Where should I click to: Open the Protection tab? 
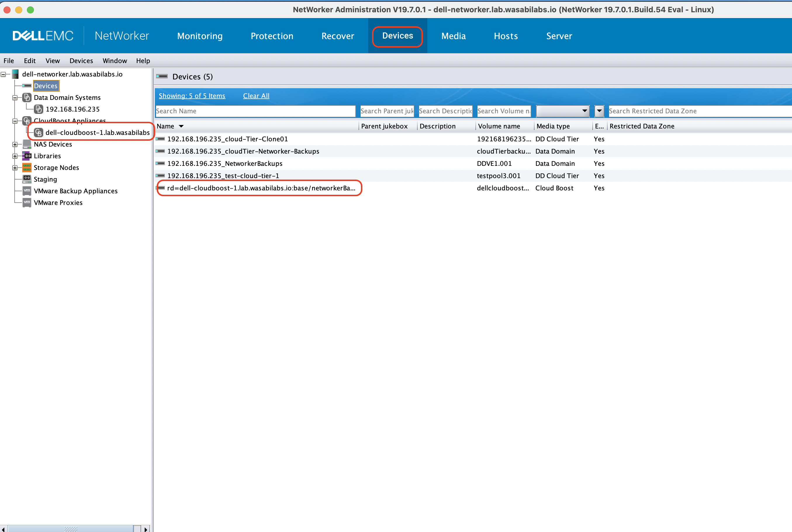(x=272, y=36)
